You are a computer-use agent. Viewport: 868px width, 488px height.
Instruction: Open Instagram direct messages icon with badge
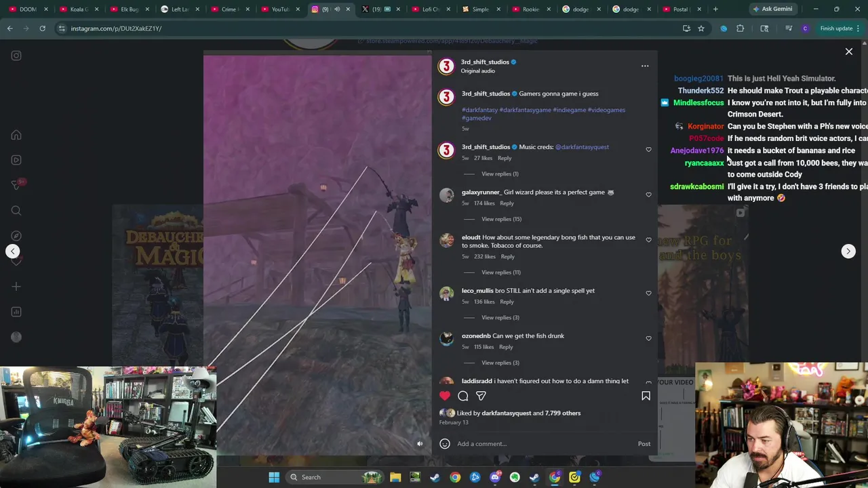(16, 185)
